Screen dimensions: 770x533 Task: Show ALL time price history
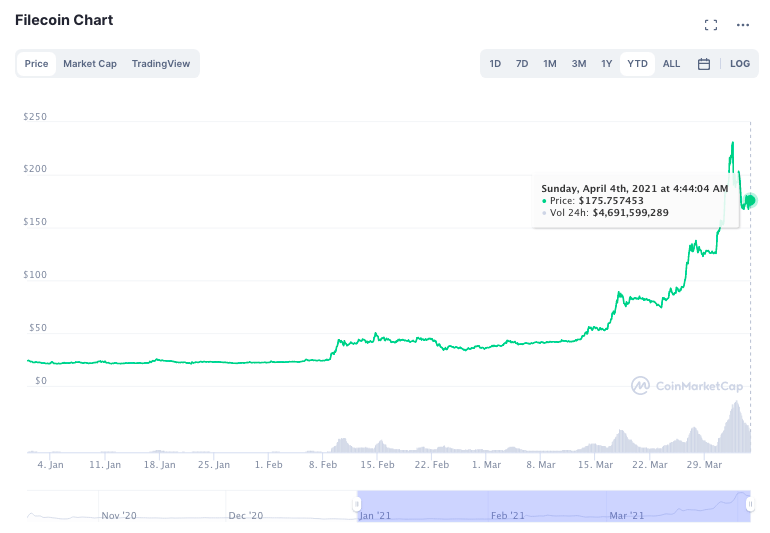671,64
